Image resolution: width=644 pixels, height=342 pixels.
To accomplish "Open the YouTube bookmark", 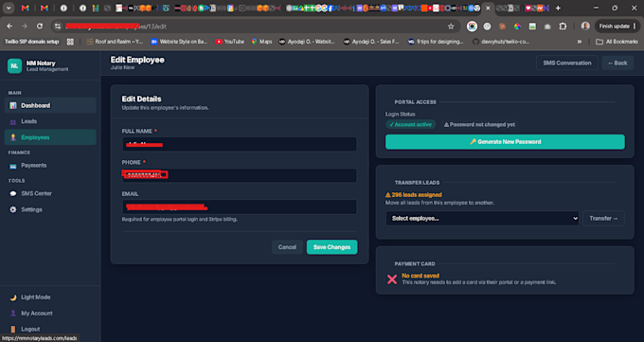I will [229, 42].
